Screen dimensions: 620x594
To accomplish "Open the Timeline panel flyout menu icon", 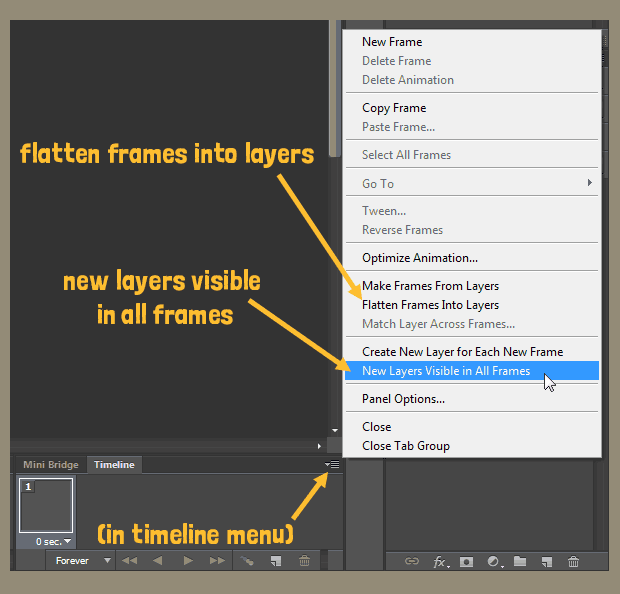I will pos(333,465).
